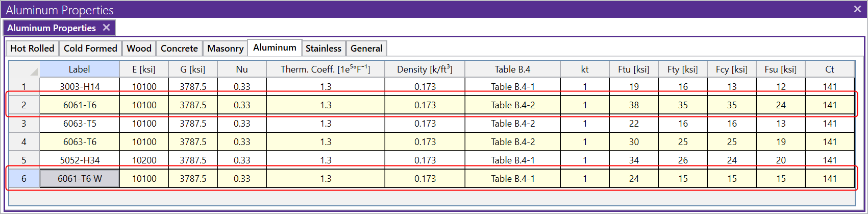
Task: Edit the 3003-H14 label cell
Action: click(x=80, y=87)
